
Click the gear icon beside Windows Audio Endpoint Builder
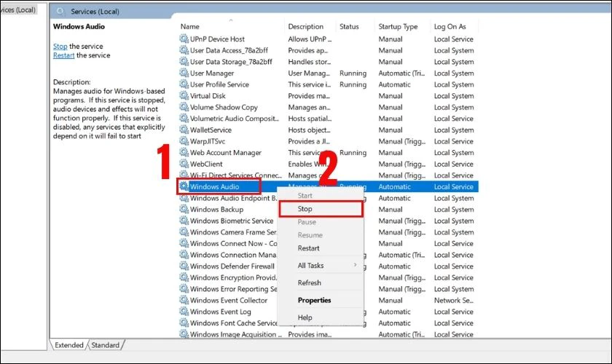click(184, 197)
